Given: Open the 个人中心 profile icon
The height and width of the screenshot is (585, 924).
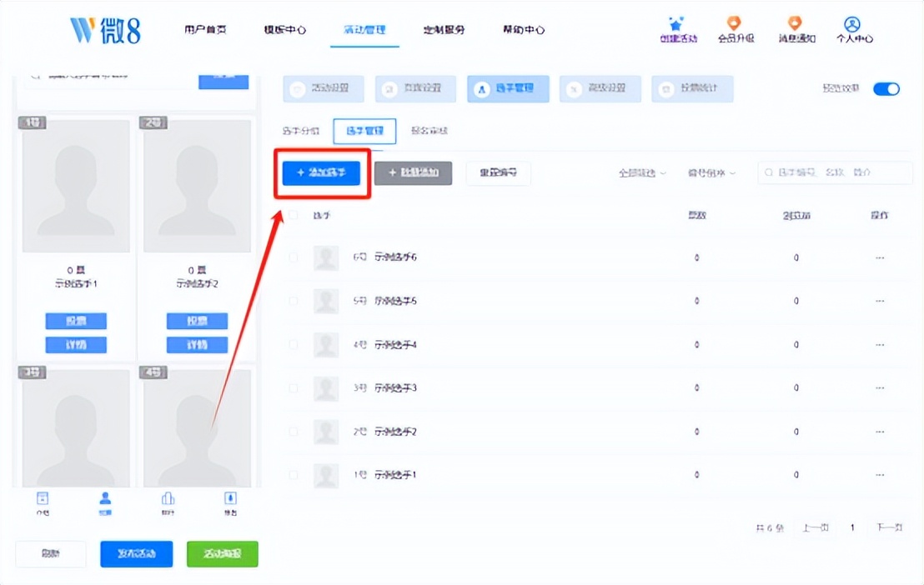Looking at the screenshot, I should click(852, 24).
